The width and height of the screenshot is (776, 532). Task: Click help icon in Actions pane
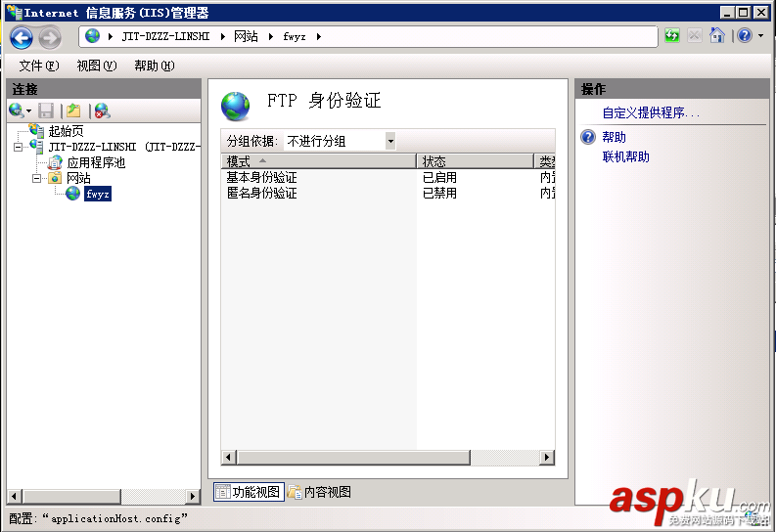tap(588, 137)
